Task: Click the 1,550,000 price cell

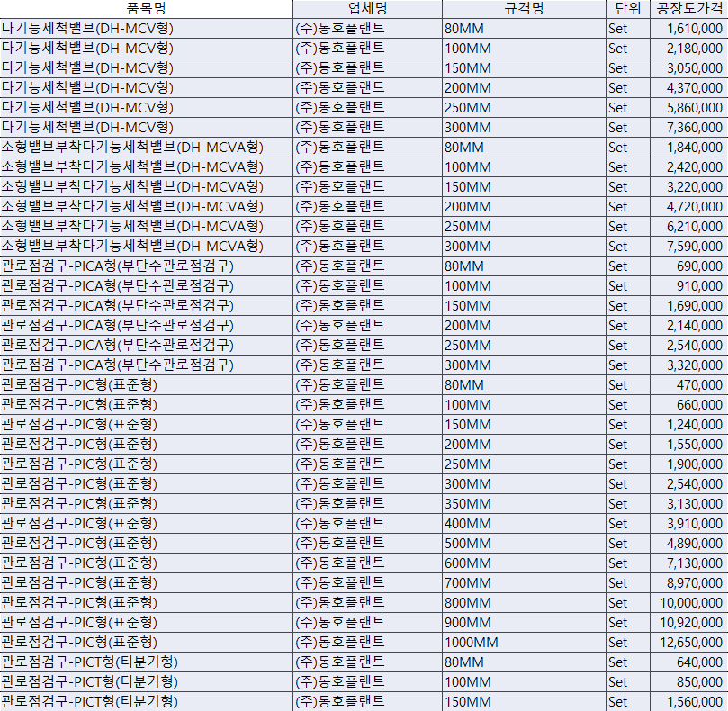Action: pos(689,445)
